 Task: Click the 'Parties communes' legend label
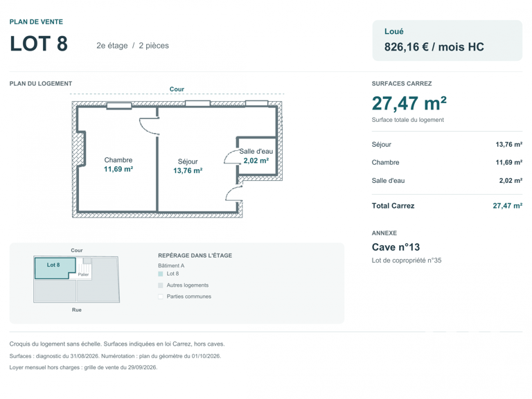tap(189, 296)
